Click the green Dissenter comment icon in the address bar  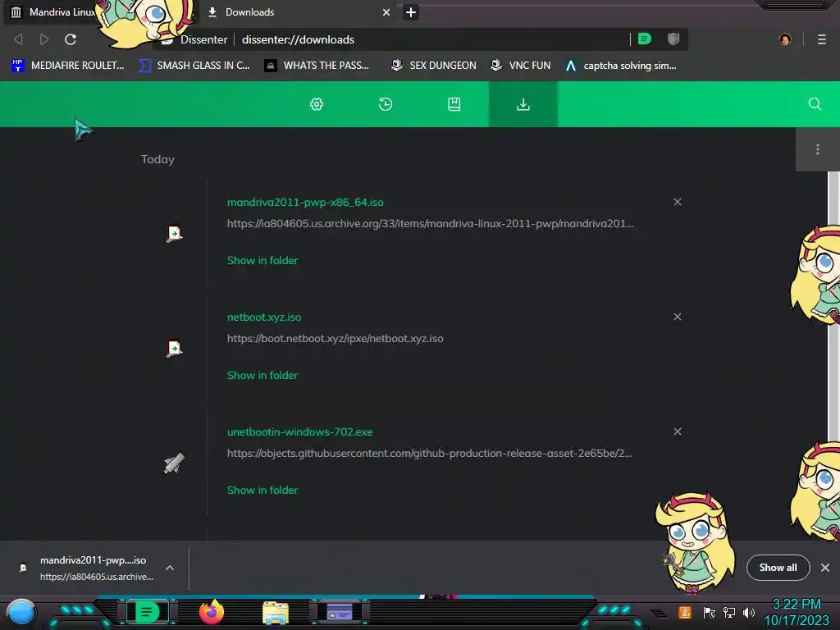(x=645, y=39)
